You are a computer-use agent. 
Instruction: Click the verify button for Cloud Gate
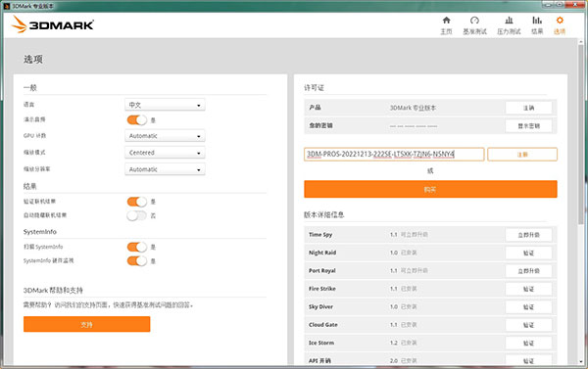[528, 325]
